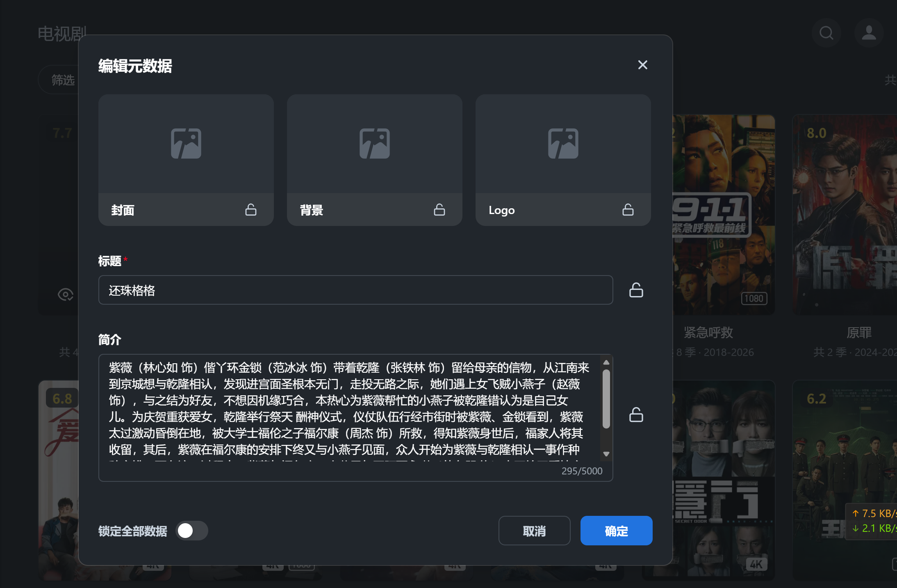
Task: Click the watched eye icon behind dialog
Action: click(x=65, y=294)
